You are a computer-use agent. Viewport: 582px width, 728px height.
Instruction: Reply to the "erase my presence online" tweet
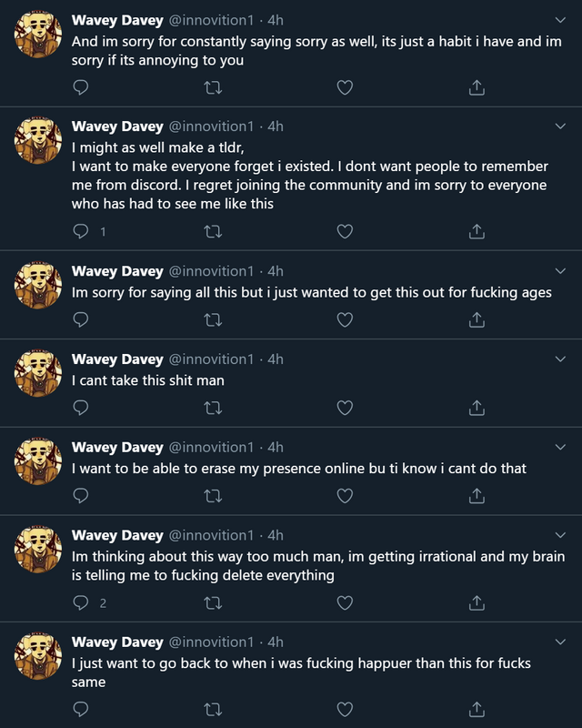(79, 495)
